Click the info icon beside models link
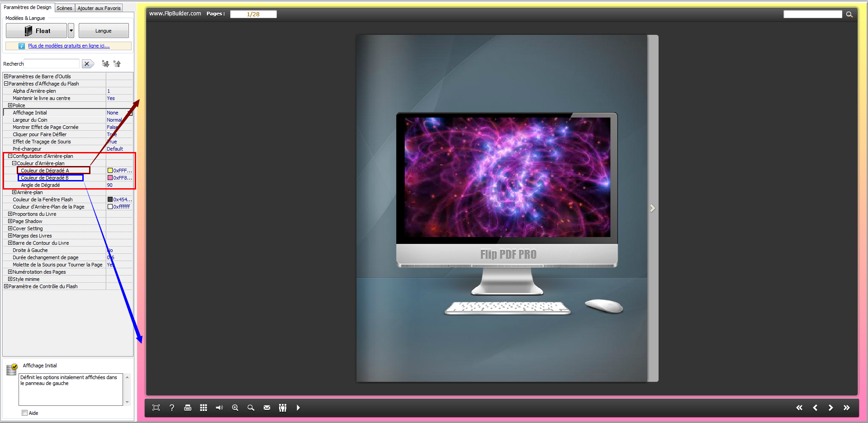This screenshot has width=868, height=423. (x=22, y=46)
